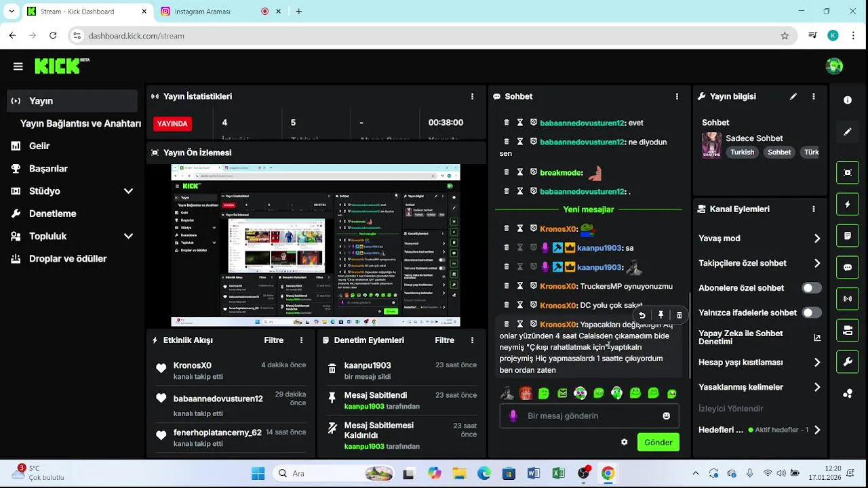868x488 pixels.
Task: Open Word from the Windows taskbar
Action: (533, 473)
